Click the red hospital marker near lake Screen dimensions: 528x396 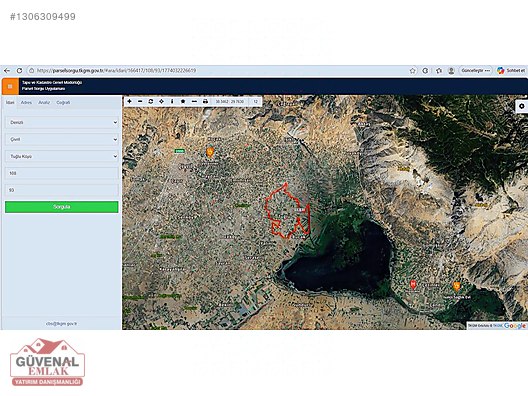413,285
